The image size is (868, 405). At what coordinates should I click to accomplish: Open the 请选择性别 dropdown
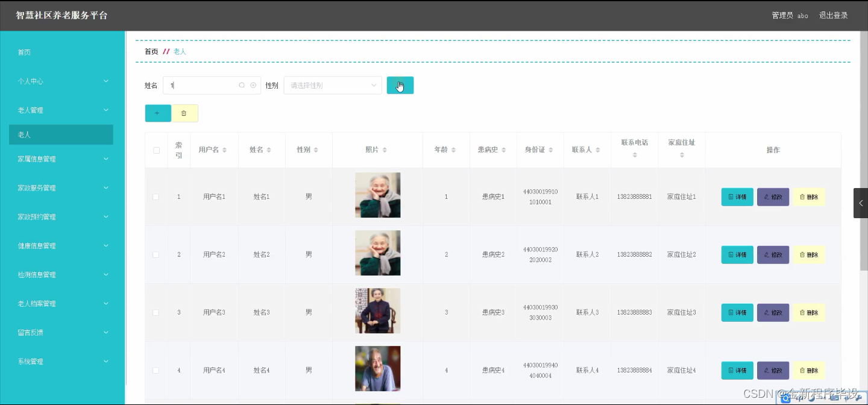332,85
